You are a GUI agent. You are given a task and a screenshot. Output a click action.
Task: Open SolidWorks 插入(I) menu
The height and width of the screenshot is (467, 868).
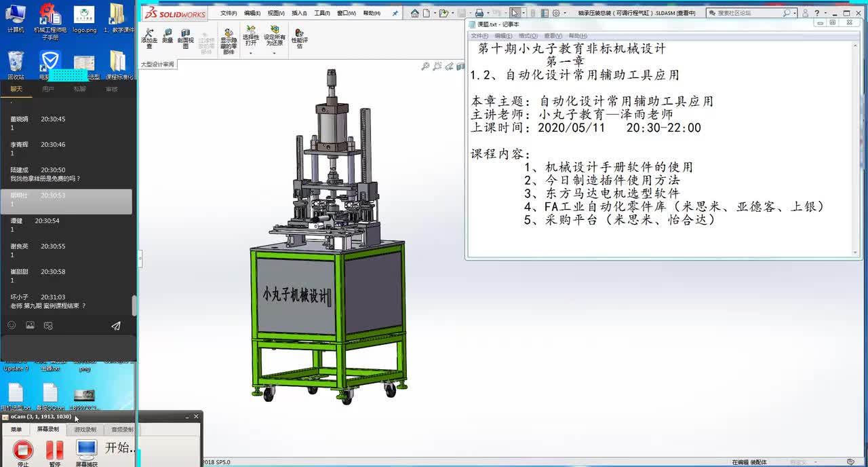click(x=299, y=13)
